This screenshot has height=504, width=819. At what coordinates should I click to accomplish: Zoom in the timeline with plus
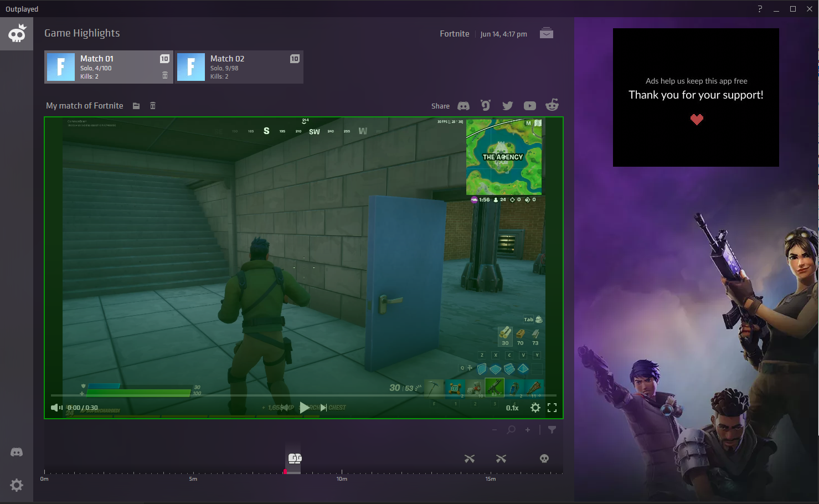pyautogui.click(x=528, y=430)
